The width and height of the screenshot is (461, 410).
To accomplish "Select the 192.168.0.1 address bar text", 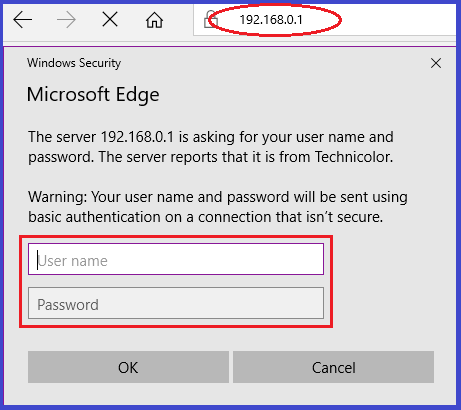I will 271,20.
